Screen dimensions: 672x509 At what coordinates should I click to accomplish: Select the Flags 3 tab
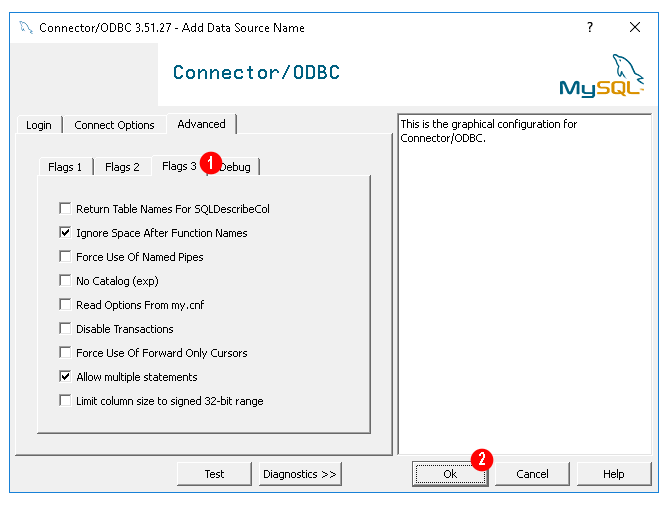179,166
